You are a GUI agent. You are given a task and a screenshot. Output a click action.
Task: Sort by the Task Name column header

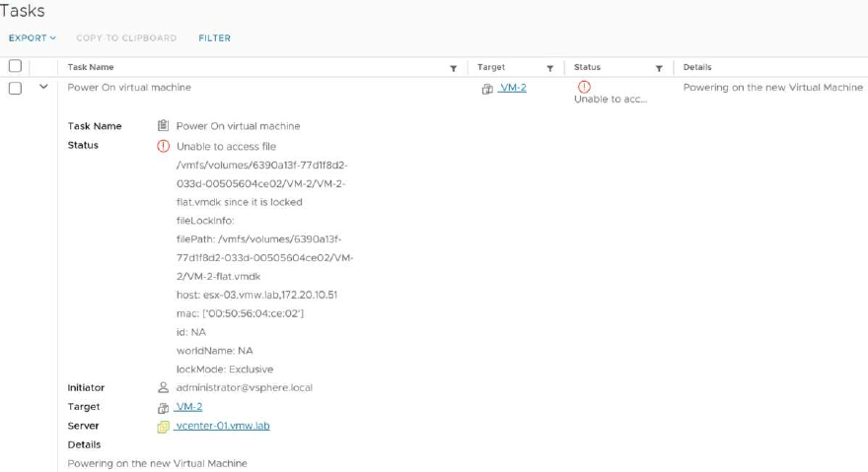(91, 67)
